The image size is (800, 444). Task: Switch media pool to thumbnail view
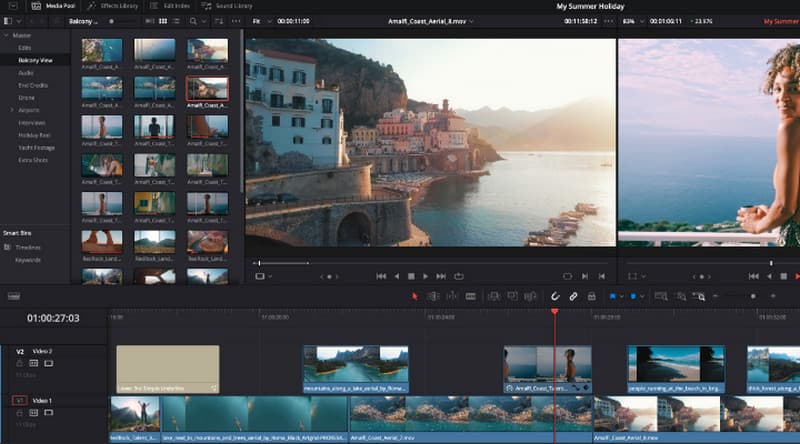[163, 21]
